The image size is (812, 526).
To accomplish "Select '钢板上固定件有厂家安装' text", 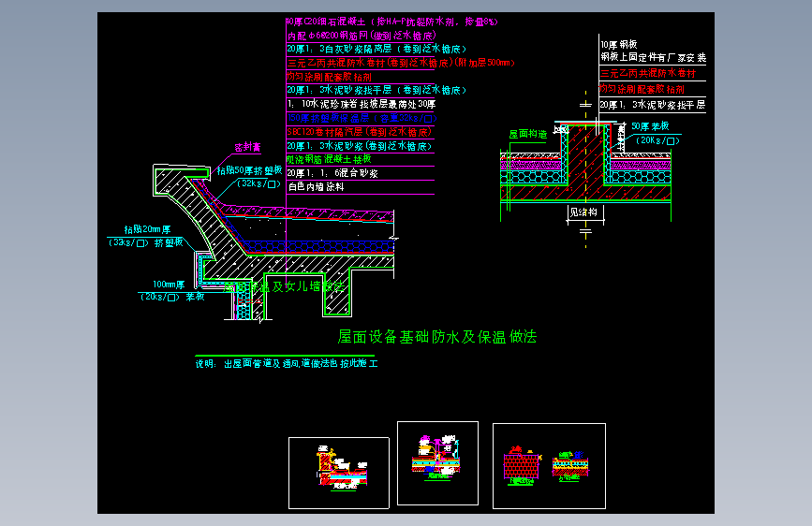I will [654, 57].
